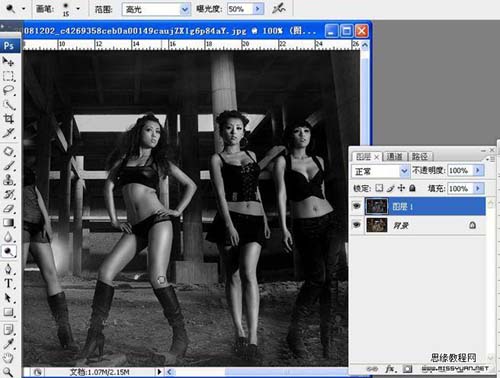Screen dimensions: 500x378
Task: Open the range dropdown in options bar
Action: 156,9
